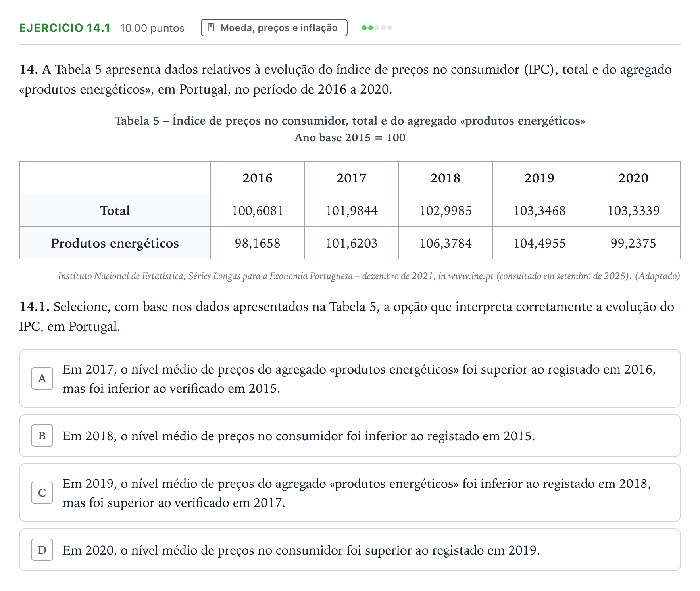Click the cell value 104,4955
Screen dimensions: 700x591
(539, 243)
